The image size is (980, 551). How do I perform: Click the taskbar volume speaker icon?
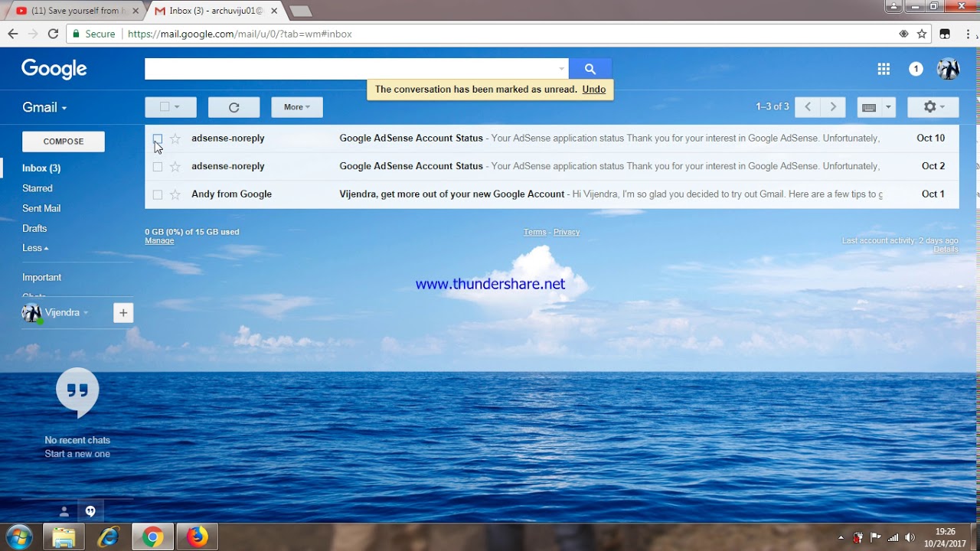pos(910,537)
